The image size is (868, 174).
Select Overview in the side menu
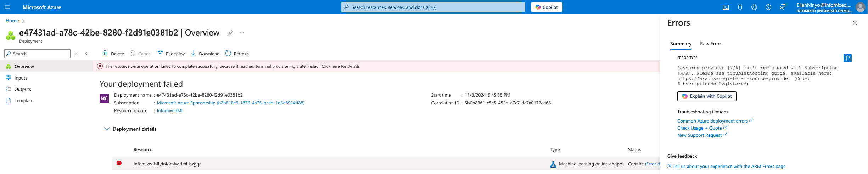click(46, 66)
